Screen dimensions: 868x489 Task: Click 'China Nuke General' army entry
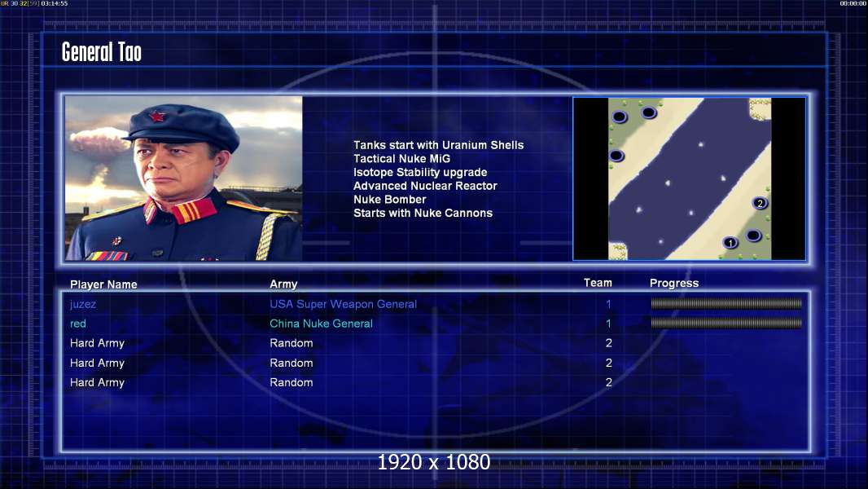coord(321,324)
